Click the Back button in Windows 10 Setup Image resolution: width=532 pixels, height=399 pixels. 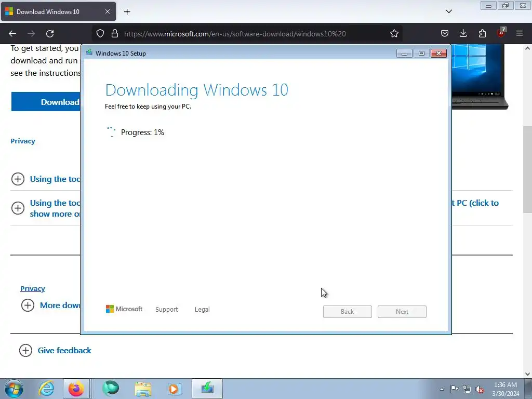pos(348,312)
